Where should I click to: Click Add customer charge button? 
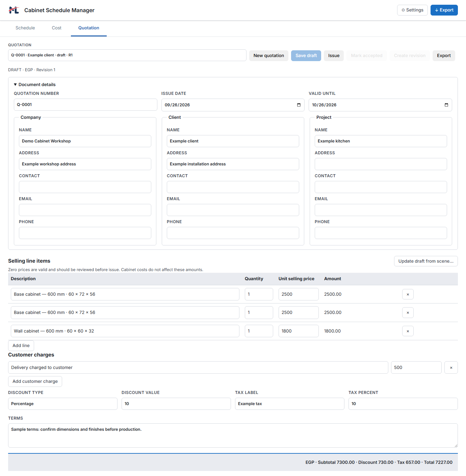coord(35,381)
